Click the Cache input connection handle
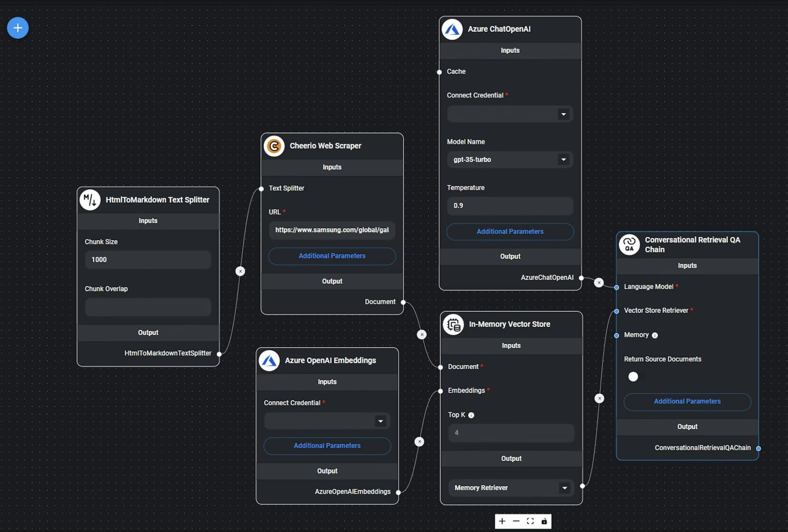Viewport: 788px width, 532px height. click(439, 72)
